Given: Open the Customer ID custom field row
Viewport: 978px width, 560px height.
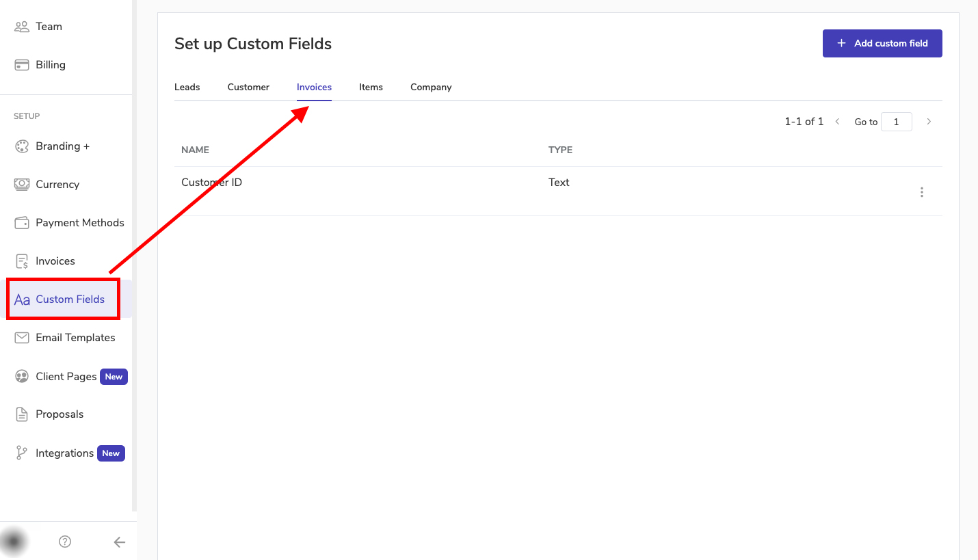Looking at the screenshot, I should (211, 183).
